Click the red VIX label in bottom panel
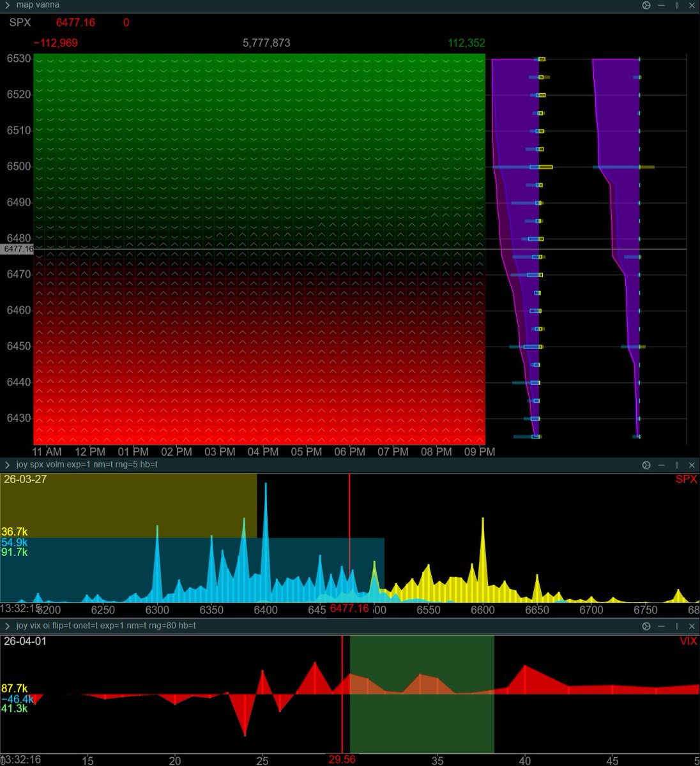 (x=689, y=641)
